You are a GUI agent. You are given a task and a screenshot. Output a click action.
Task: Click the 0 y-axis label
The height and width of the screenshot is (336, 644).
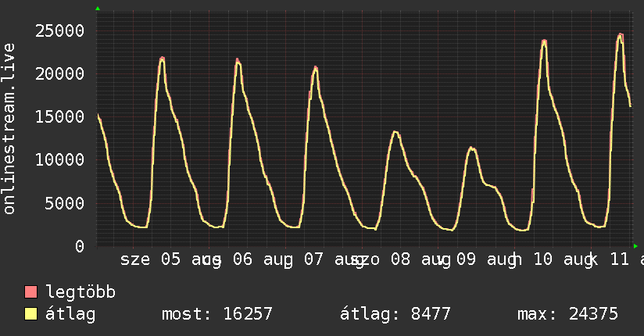[80, 246]
